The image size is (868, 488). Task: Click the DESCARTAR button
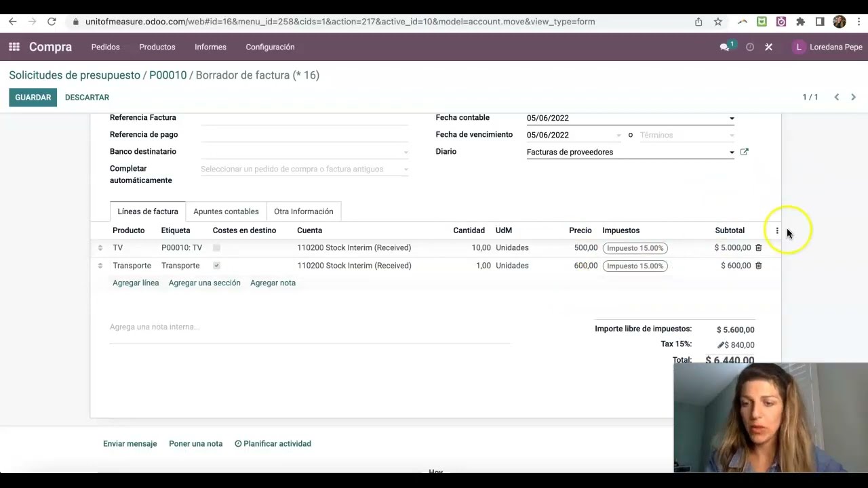pos(87,97)
